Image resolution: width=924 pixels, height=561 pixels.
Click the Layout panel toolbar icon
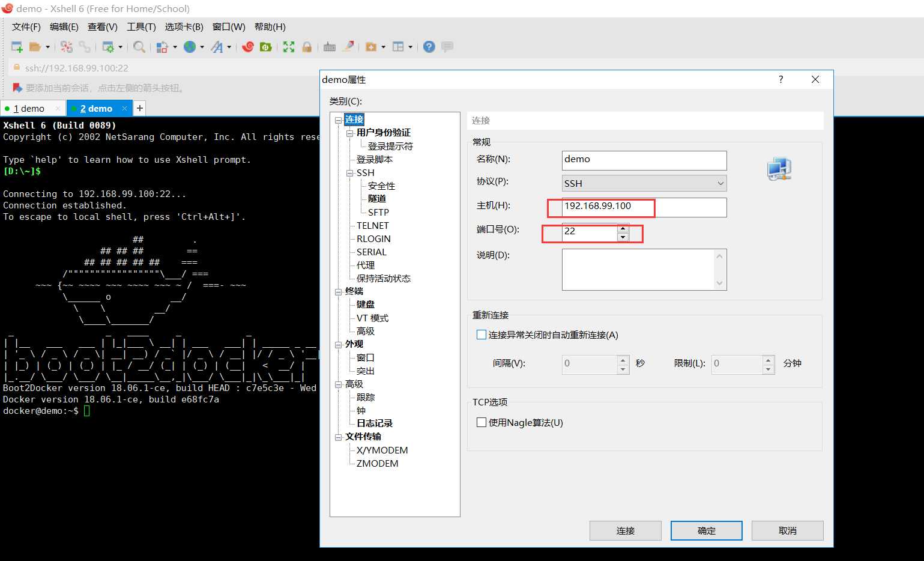(x=398, y=47)
